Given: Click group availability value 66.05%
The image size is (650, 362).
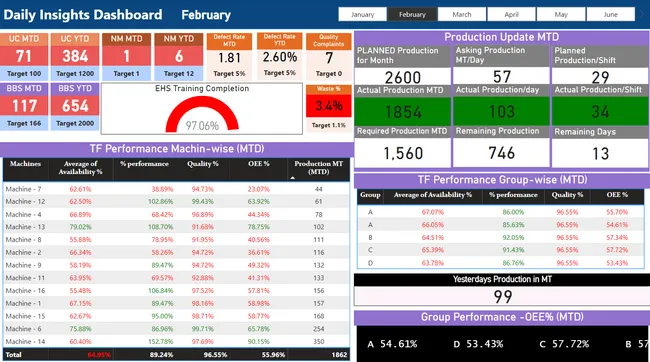Looking at the screenshot, I should (x=432, y=225).
